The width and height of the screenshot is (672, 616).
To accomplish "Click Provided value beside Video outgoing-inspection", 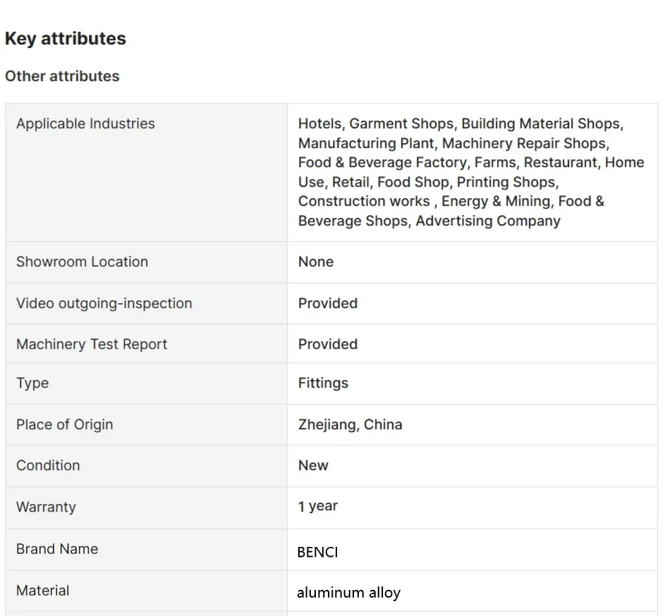I will 328,303.
